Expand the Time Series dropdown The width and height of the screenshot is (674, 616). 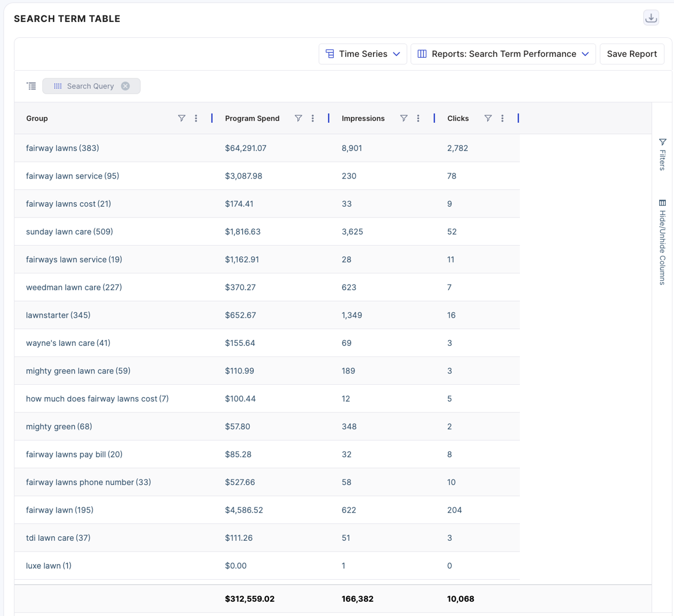(362, 54)
